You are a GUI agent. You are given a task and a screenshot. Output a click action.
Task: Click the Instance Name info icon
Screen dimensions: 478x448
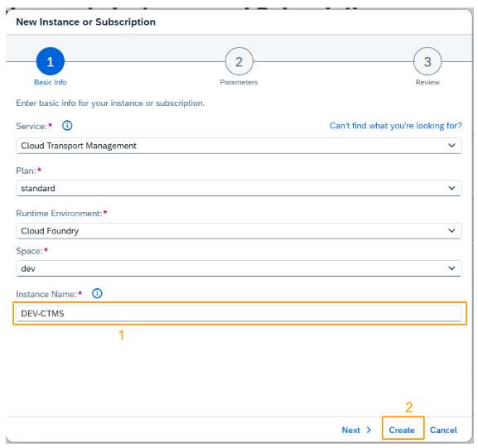(x=97, y=293)
